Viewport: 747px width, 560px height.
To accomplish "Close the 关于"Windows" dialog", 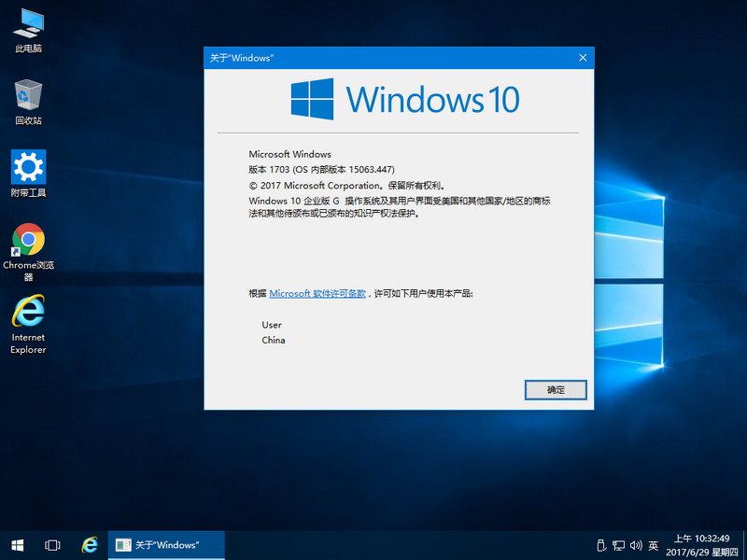I will (x=583, y=58).
